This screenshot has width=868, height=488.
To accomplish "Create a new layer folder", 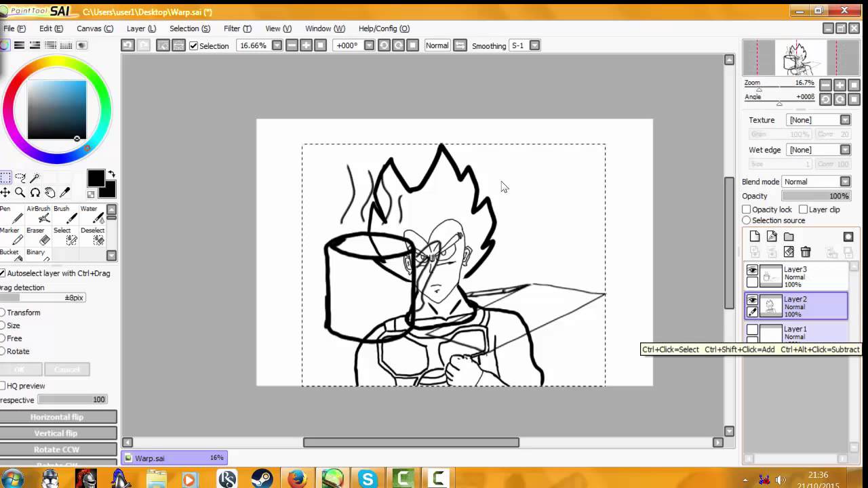I will click(x=789, y=237).
